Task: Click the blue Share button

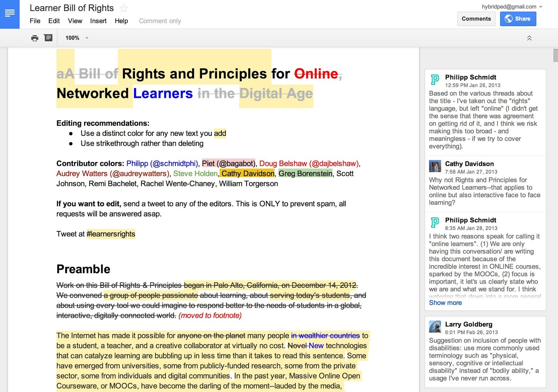Action: tap(518, 19)
